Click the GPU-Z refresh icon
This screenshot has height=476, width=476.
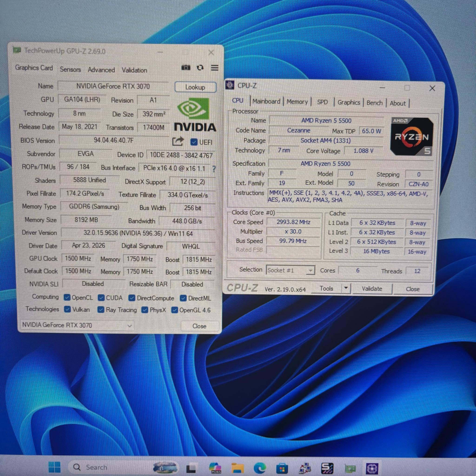coord(200,67)
